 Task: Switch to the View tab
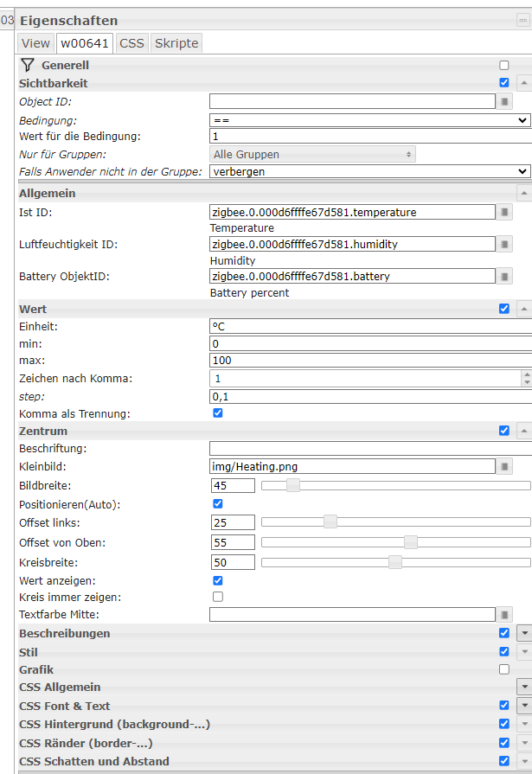pyautogui.click(x=35, y=43)
